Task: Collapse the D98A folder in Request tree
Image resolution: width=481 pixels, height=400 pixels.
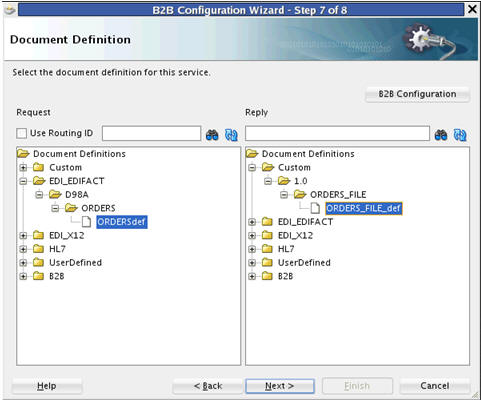Action: pos(39,195)
